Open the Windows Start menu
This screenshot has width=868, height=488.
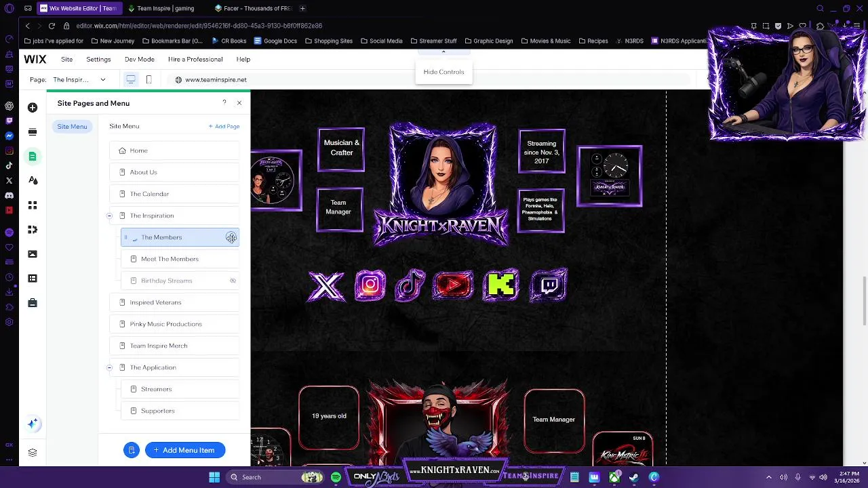pyautogui.click(x=214, y=477)
